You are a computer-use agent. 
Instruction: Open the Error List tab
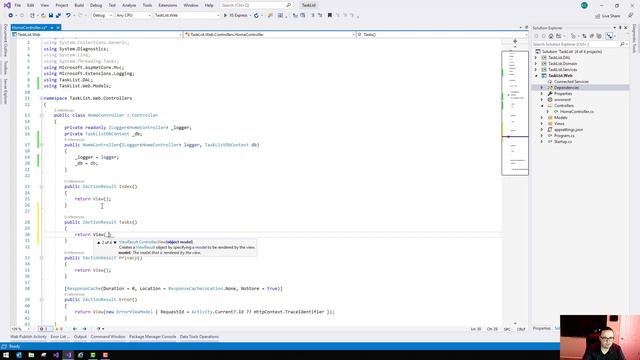60,337
